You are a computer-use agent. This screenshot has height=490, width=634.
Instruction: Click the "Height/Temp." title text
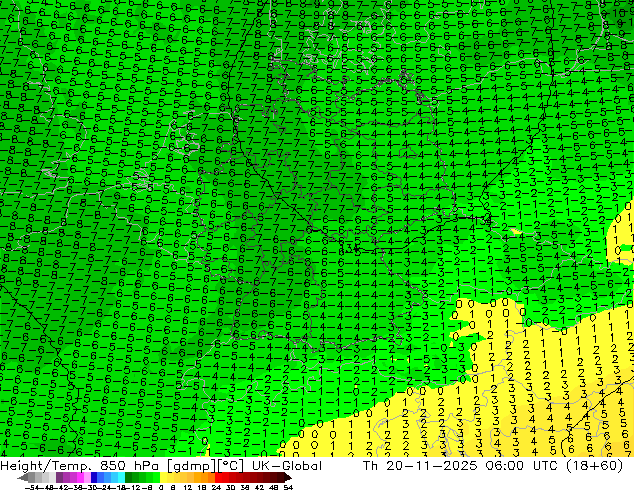point(48,466)
